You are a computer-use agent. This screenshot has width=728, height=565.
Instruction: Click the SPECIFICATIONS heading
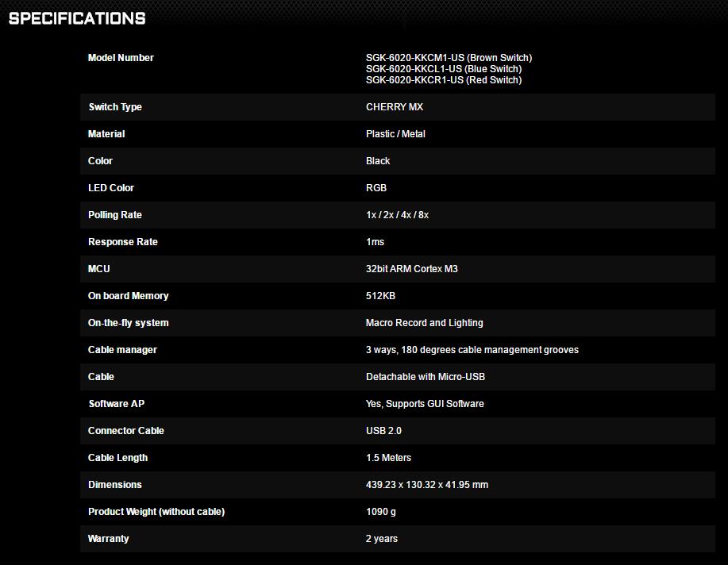pyautogui.click(x=77, y=18)
